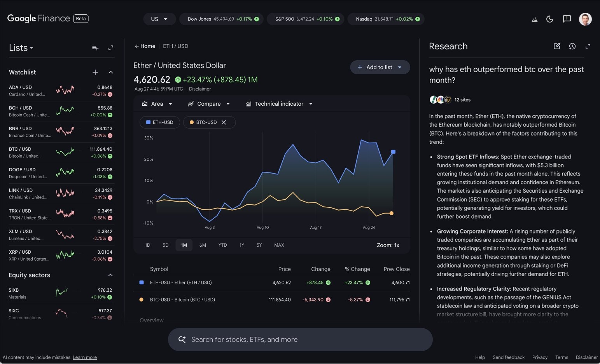Click the ETH-USD blue endpoint marker on chart
The height and width of the screenshot is (364, 600).
point(393,152)
